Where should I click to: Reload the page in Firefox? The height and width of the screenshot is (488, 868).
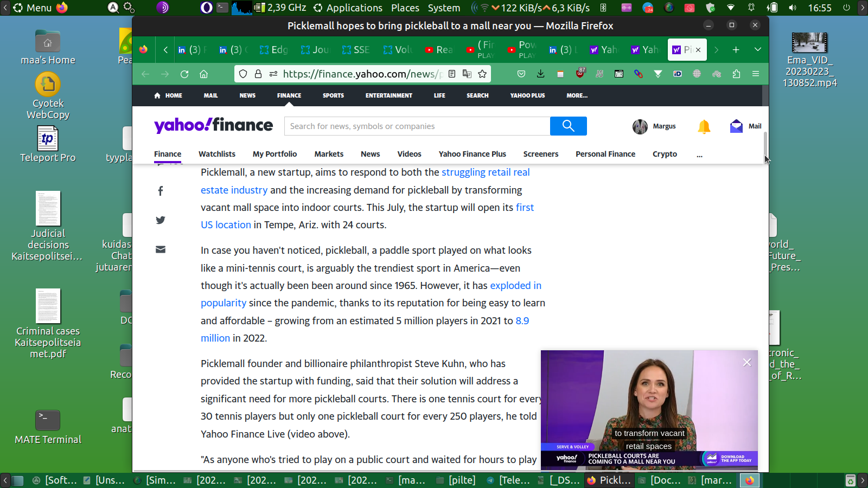pyautogui.click(x=184, y=74)
